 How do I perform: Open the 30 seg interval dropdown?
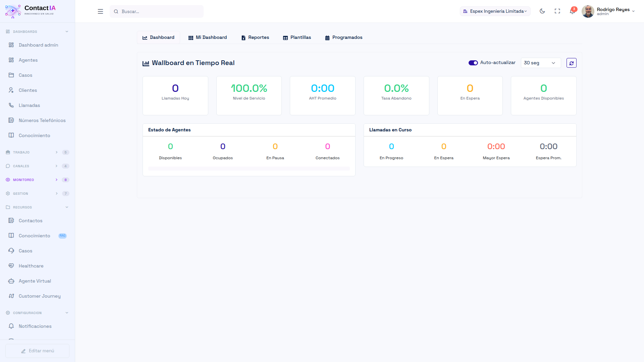[x=540, y=63]
